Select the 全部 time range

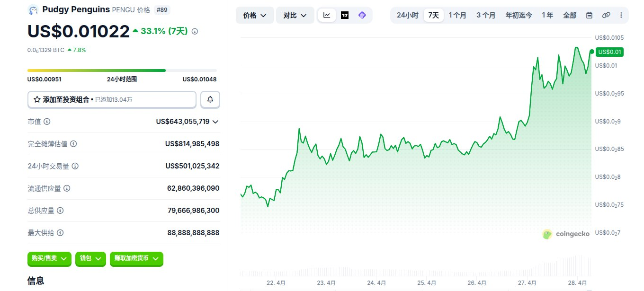tap(570, 15)
